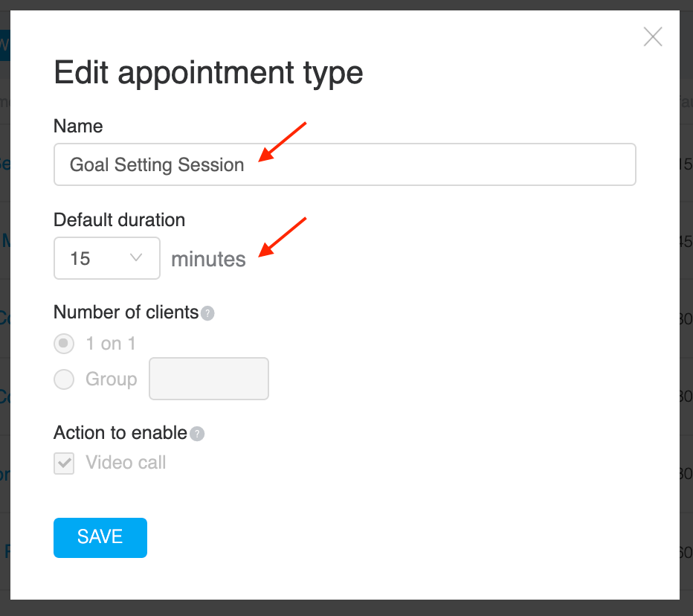693x616 pixels.
Task: Click the Video call label text
Action: pos(126,463)
